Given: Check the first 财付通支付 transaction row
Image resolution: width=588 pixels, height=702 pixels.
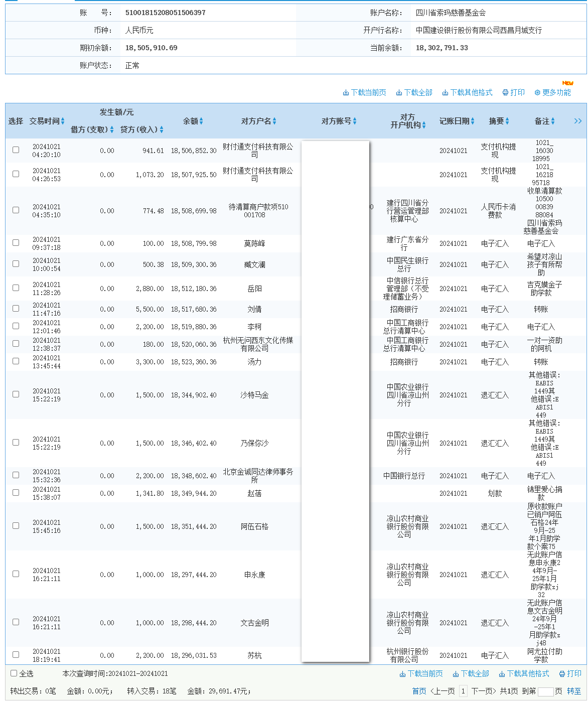Looking at the screenshot, I should (16, 150).
